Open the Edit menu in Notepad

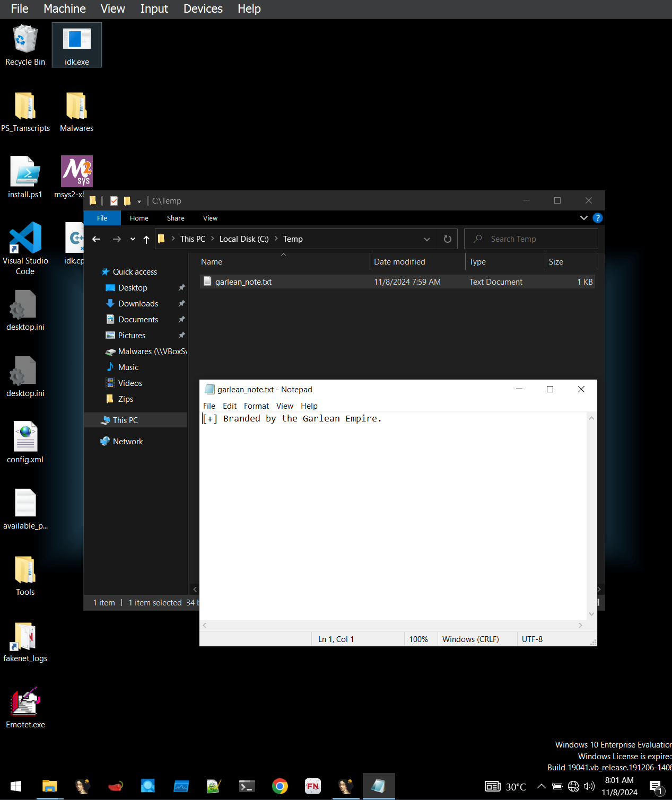(230, 406)
